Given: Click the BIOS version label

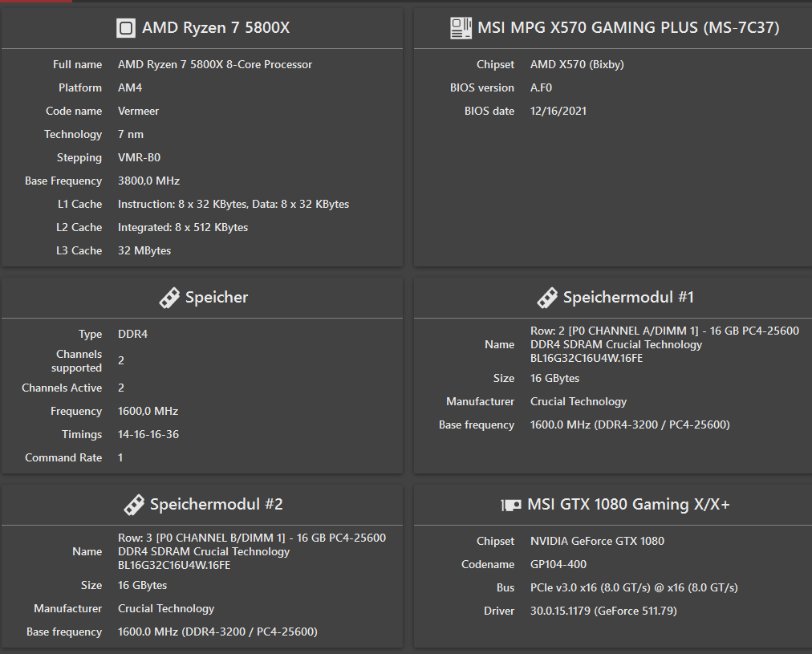Looking at the screenshot, I should coord(481,88).
